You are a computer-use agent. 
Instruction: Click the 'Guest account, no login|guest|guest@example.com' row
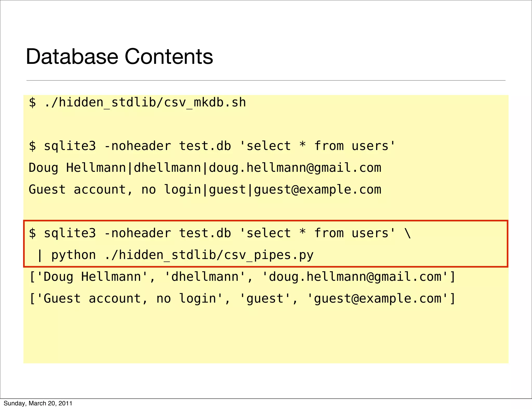point(205,190)
